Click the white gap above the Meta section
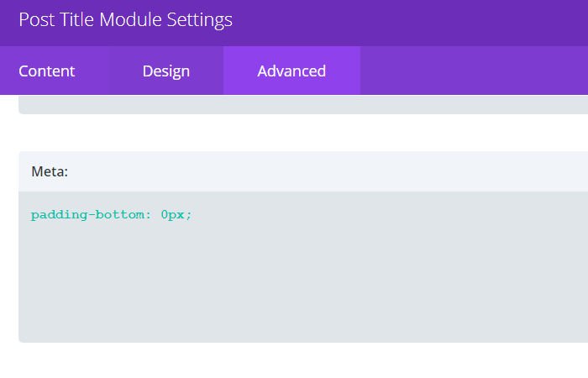The image size is (588, 378). (x=302, y=133)
